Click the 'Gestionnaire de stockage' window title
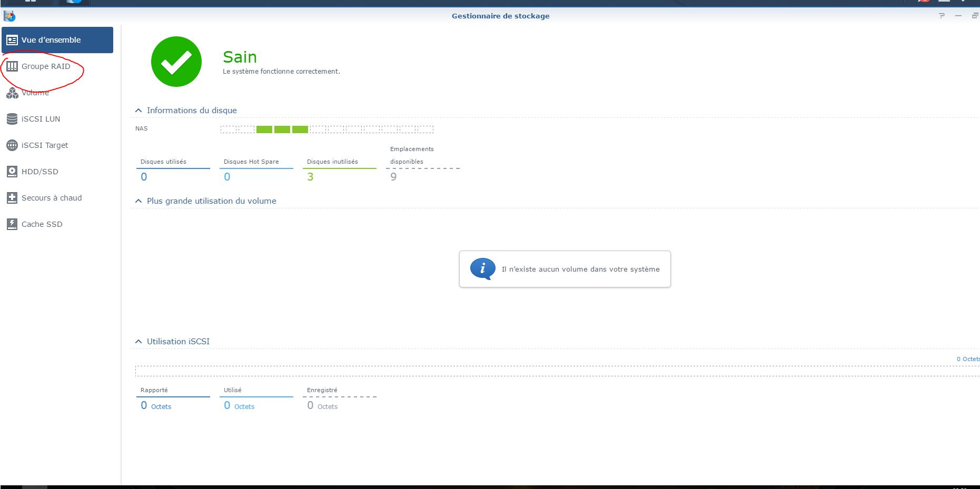 point(500,16)
